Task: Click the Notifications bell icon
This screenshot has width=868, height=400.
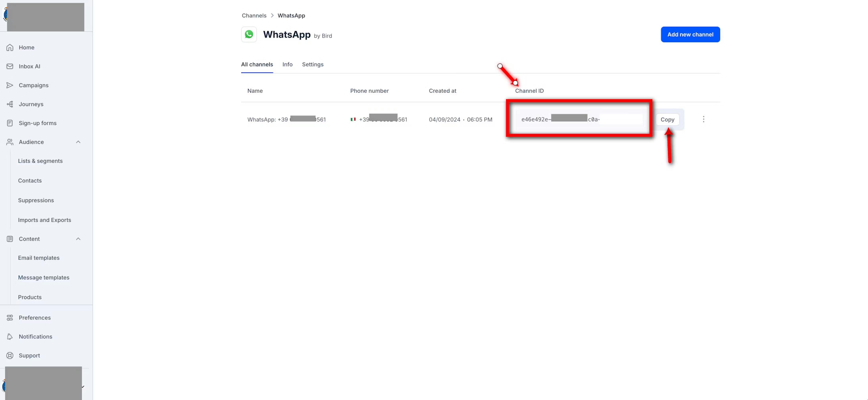Action: click(10, 336)
